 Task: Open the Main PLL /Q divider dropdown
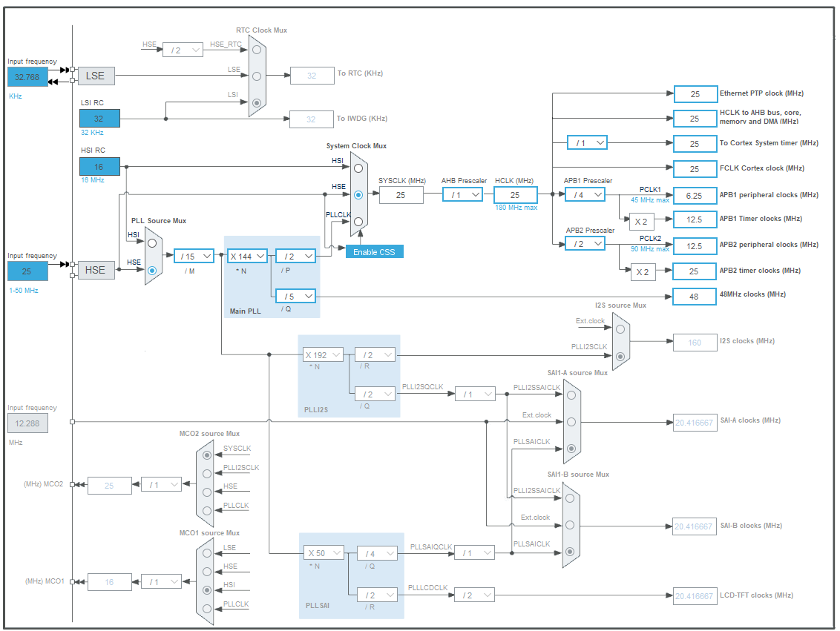[295, 296]
